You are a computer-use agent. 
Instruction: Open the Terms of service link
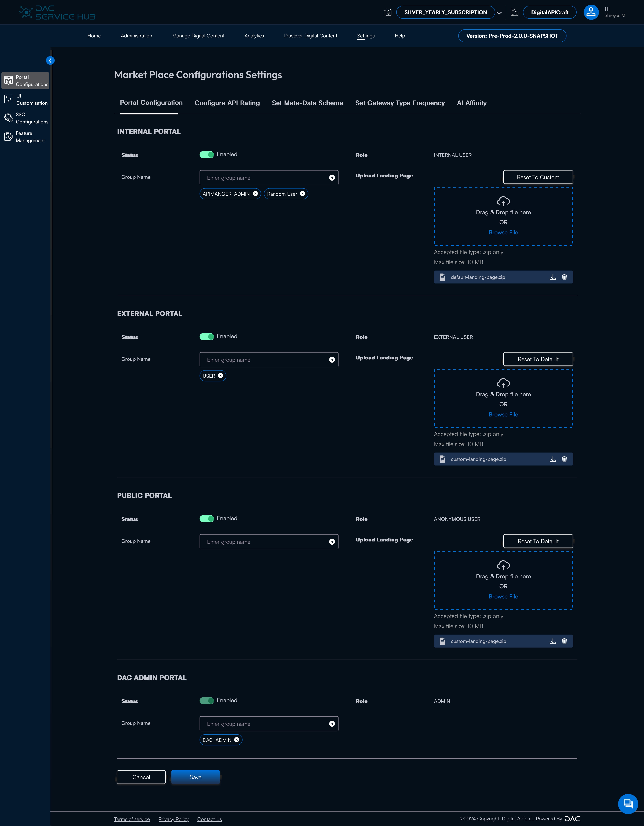click(132, 819)
